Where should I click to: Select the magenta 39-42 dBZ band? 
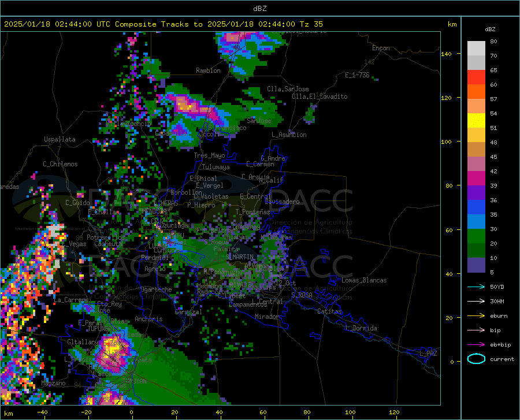[x=476, y=179]
